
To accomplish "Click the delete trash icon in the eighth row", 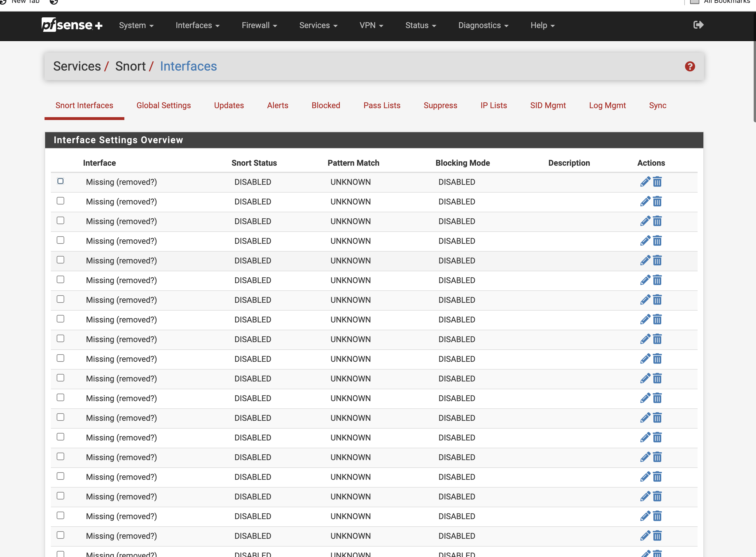I will click(x=657, y=319).
